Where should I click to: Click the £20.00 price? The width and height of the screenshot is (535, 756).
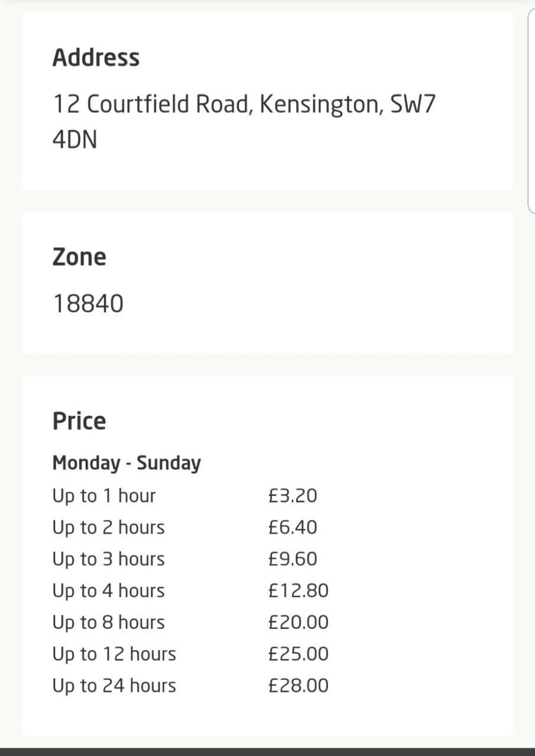(298, 622)
